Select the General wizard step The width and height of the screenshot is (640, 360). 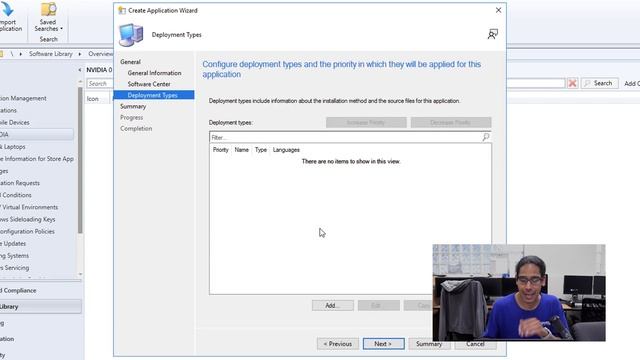click(x=130, y=62)
